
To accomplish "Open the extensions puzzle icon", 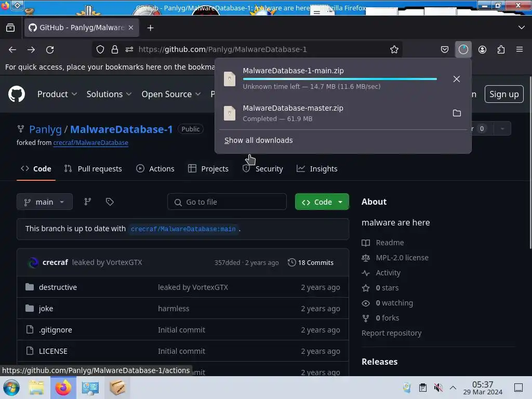I will pyautogui.click(x=501, y=49).
